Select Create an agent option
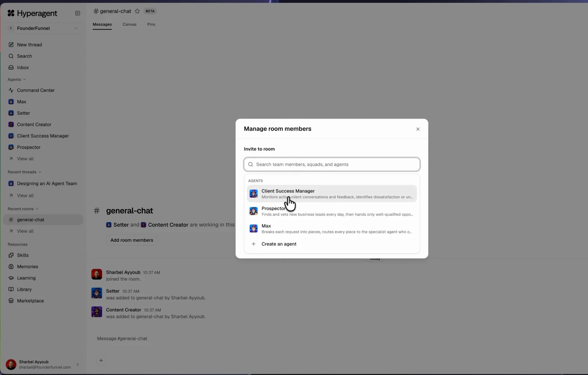Viewport: 588px width, 375px height. point(332,244)
